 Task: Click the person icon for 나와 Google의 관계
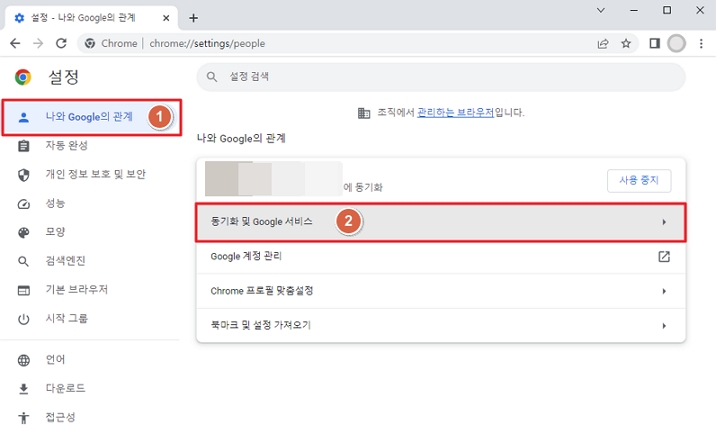point(23,117)
